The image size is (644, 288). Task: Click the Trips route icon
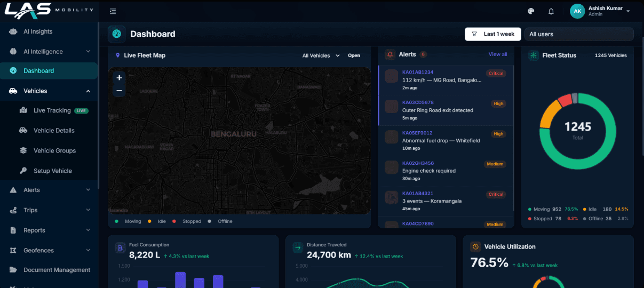click(x=13, y=210)
